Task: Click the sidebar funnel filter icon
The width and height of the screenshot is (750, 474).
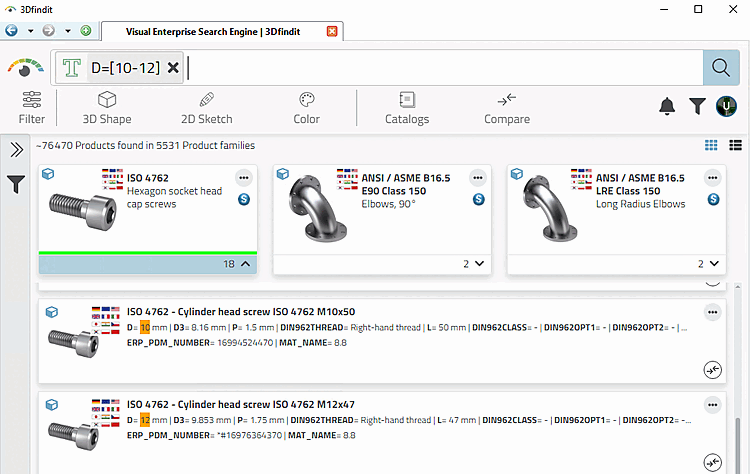Action: click(16, 184)
